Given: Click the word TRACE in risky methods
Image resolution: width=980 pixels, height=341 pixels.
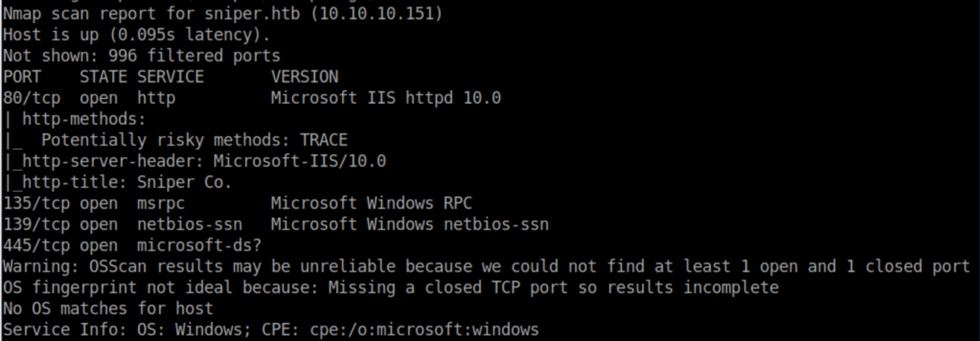Looking at the screenshot, I should [323, 140].
